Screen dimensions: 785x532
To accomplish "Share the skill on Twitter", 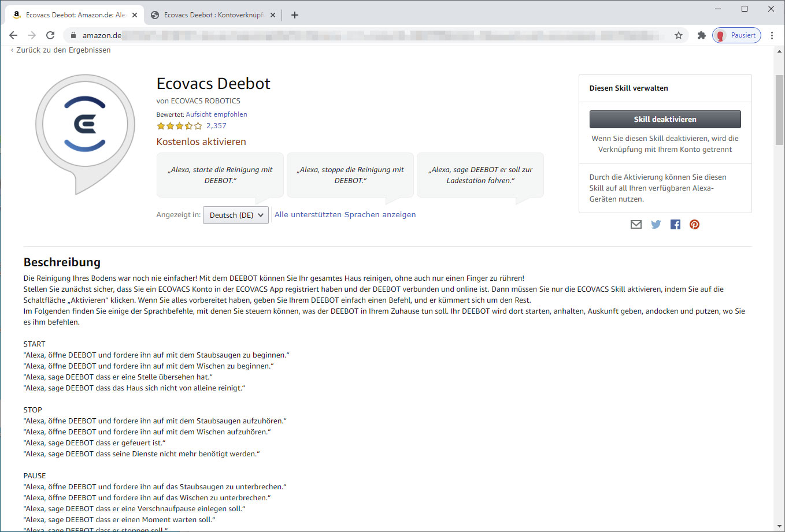I will click(656, 225).
